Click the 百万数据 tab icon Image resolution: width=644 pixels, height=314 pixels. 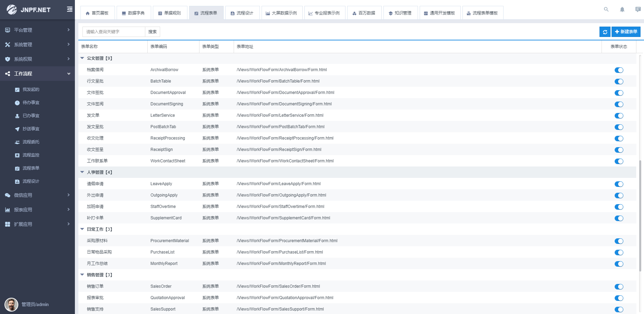[354, 13]
